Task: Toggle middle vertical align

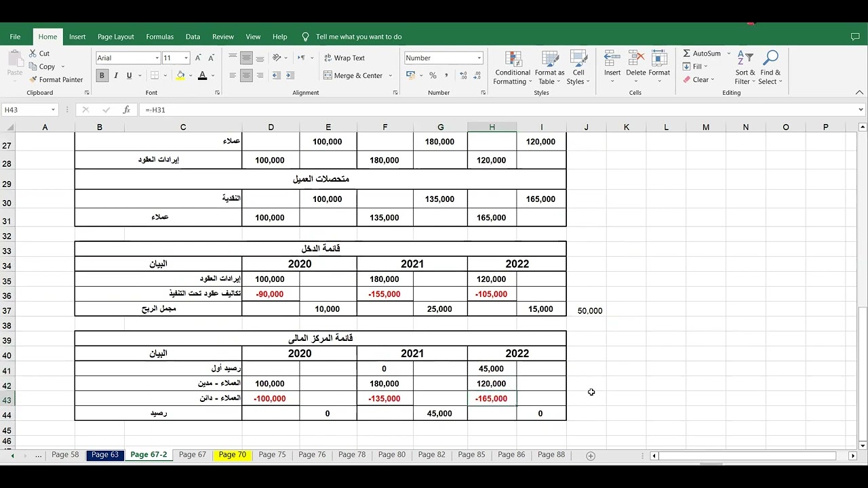Action: click(246, 58)
